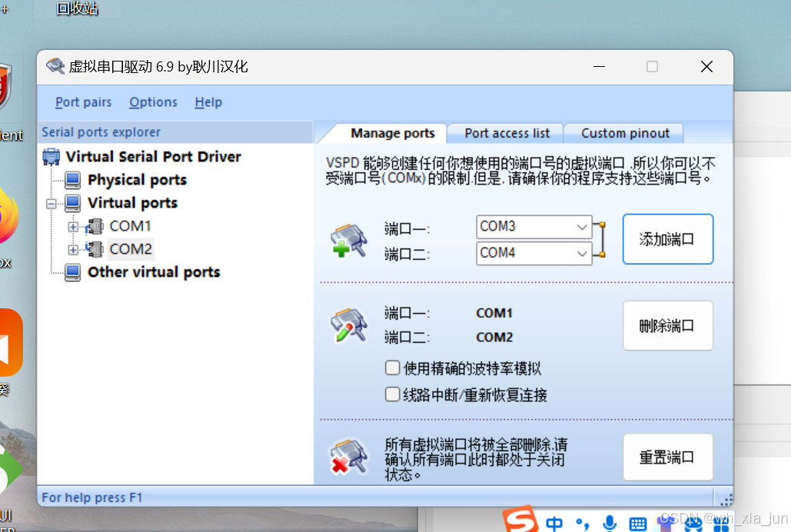791x532 pixels.
Task: Toggle the punctuation mode icon in IME bar
Action: tap(582, 524)
